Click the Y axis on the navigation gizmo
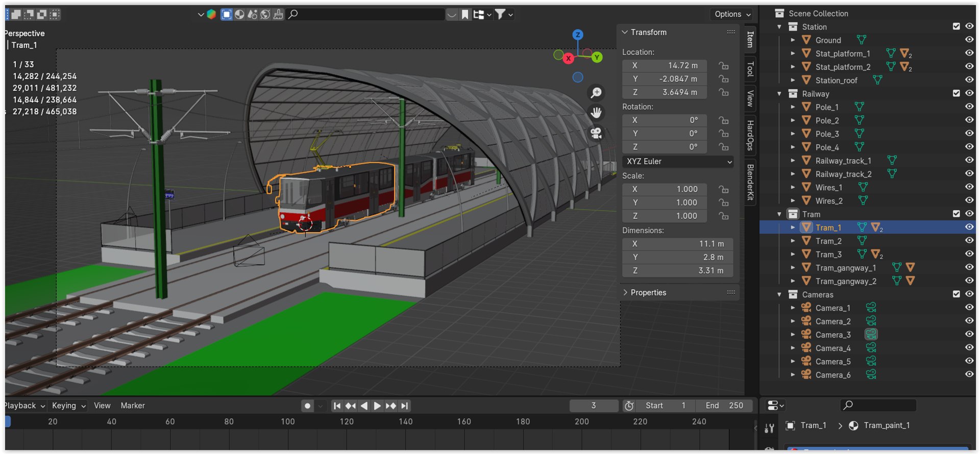 [x=597, y=57]
